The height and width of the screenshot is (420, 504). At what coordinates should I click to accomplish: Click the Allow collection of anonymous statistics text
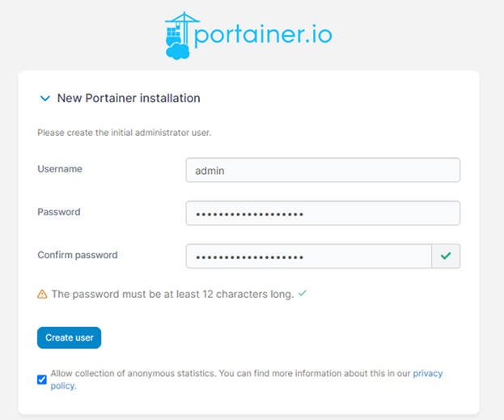click(133, 373)
